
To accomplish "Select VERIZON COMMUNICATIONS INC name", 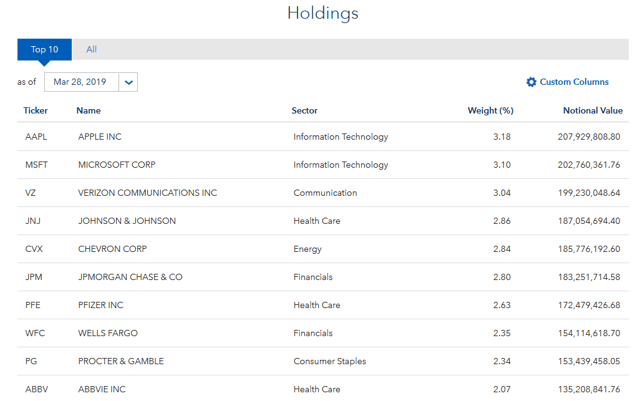I will 148,193.
